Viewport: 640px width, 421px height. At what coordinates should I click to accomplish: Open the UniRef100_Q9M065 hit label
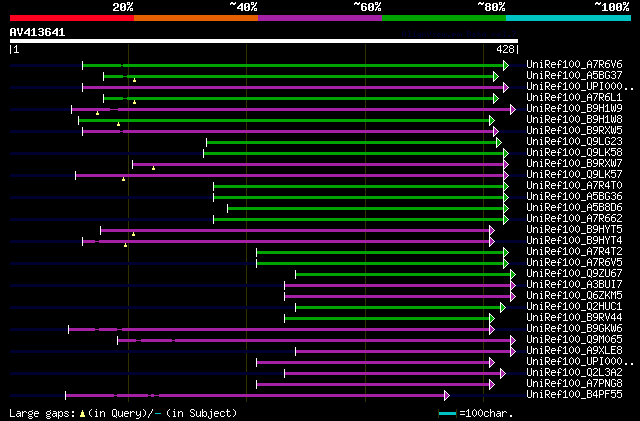[574, 340]
